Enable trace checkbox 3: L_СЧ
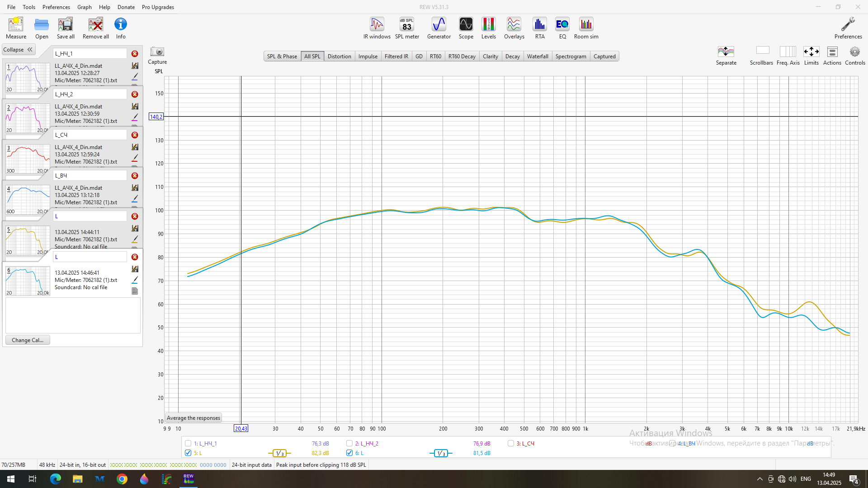 (511, 443)
